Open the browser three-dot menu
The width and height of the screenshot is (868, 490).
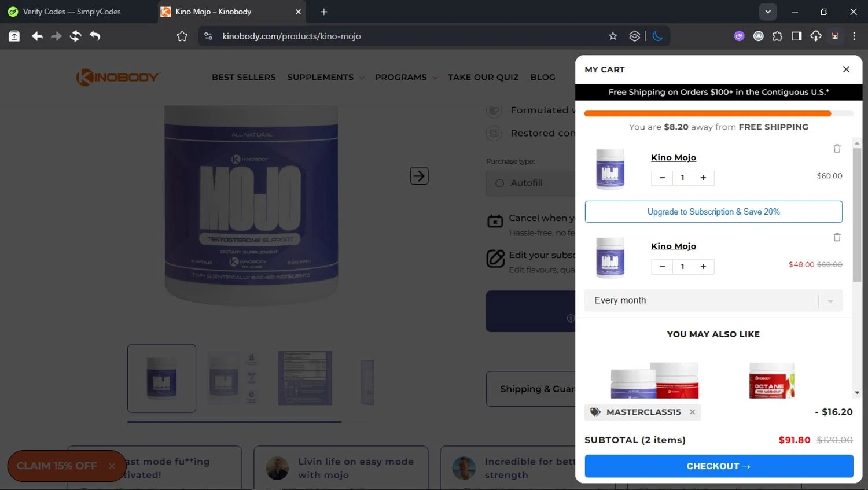pos(854,36)
